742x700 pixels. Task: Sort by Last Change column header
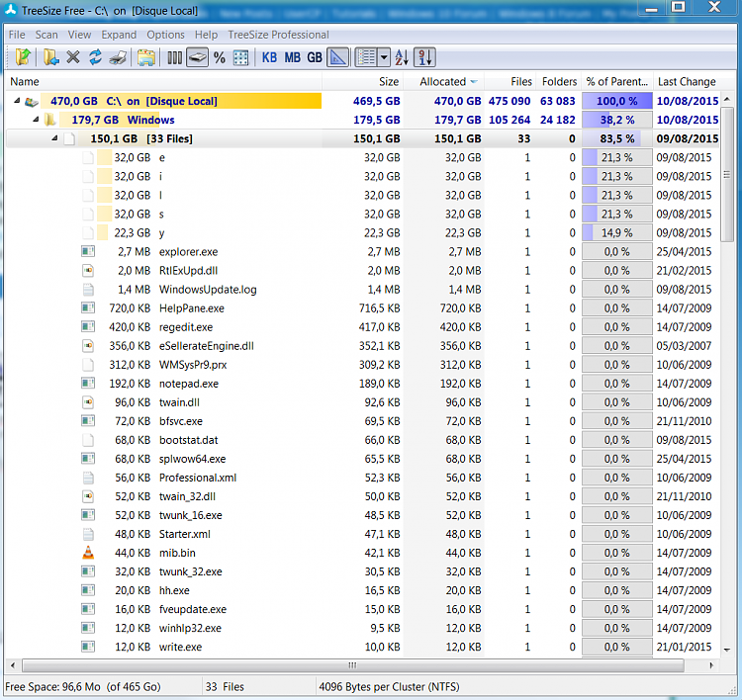[687, 81]
